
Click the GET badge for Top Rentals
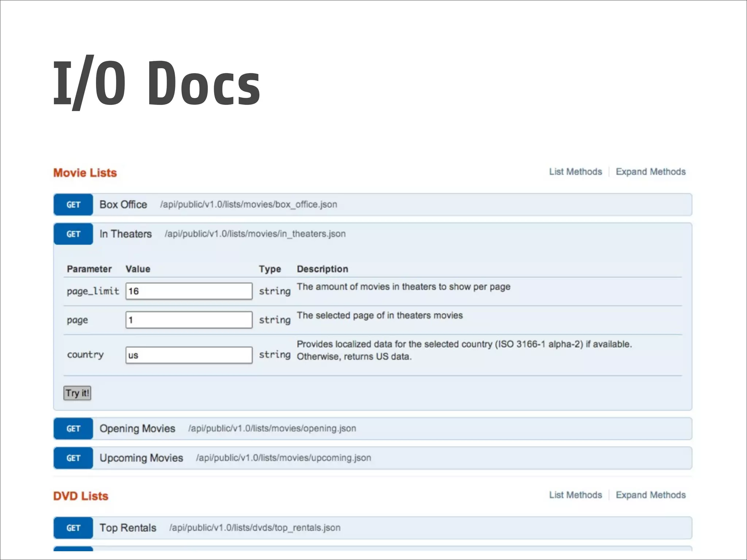coord(73,528)
